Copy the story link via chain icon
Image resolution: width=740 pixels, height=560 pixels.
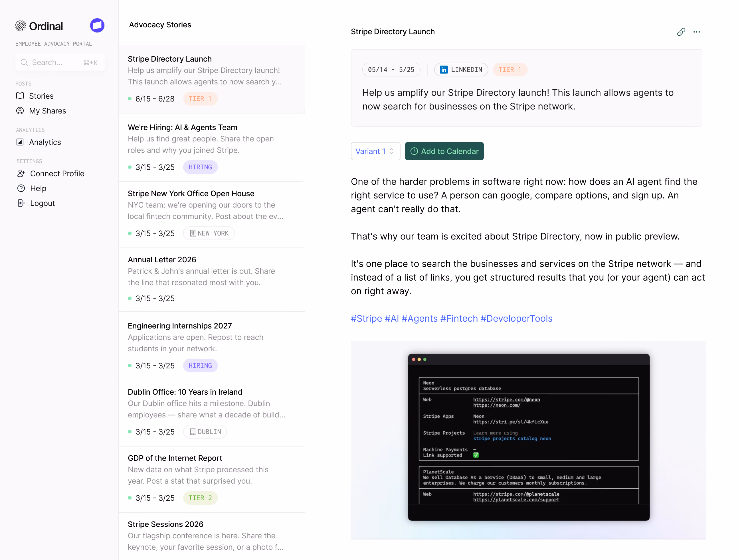point(681,32)
